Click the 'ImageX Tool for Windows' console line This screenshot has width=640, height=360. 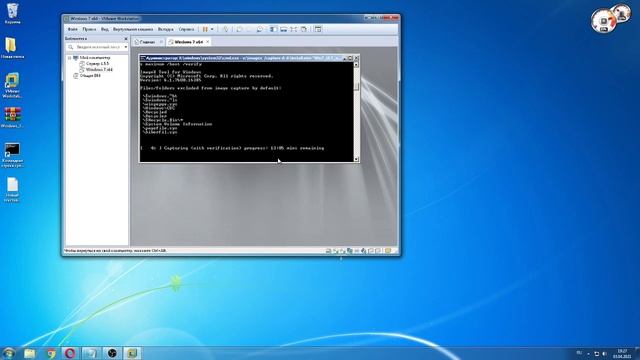click(x=171, y=72)
